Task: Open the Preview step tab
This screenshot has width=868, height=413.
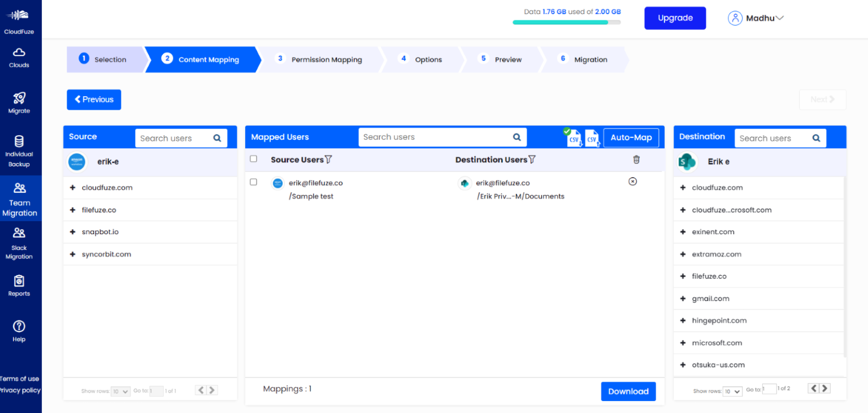Action: click(x=507, y=58)
